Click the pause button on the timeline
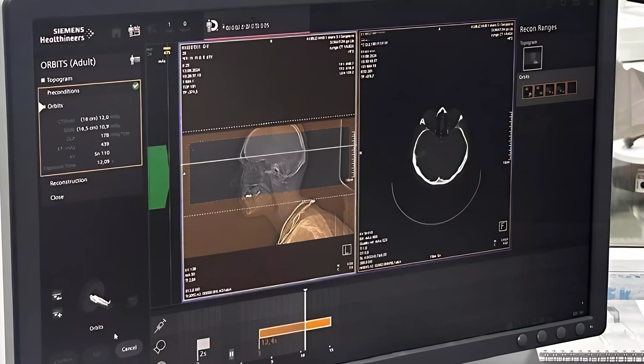The image size is (644, 364). (231, 354)
